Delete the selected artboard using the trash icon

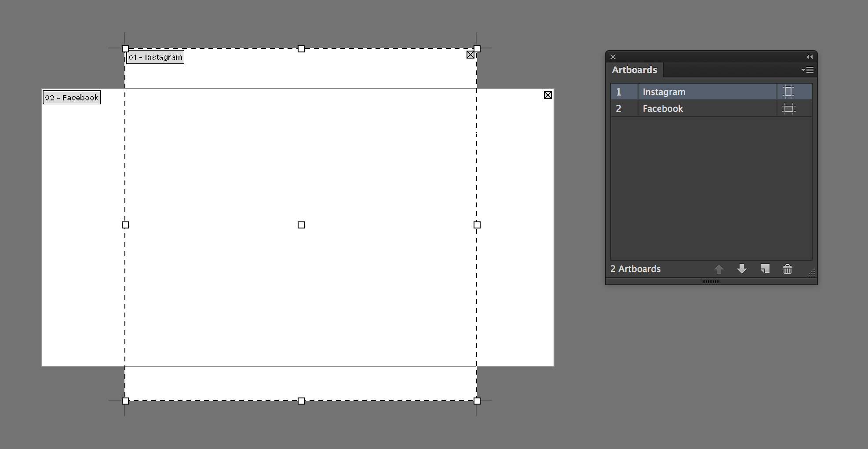pos(787,269)
